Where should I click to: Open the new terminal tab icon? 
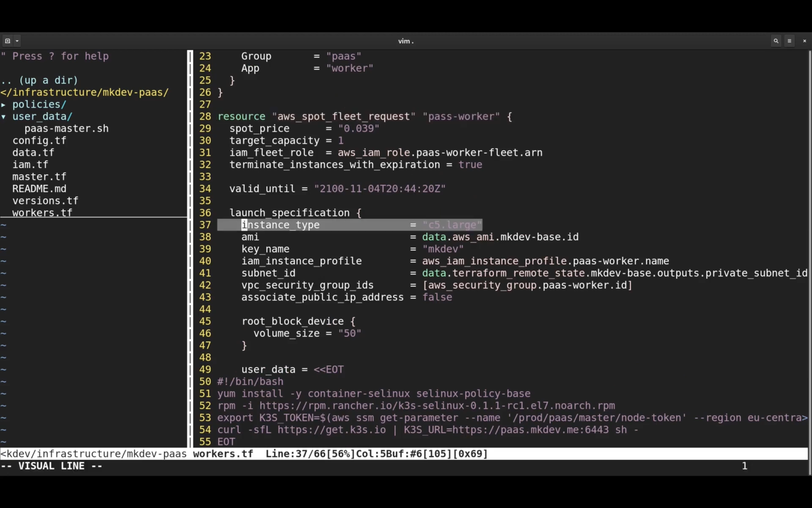8,41
